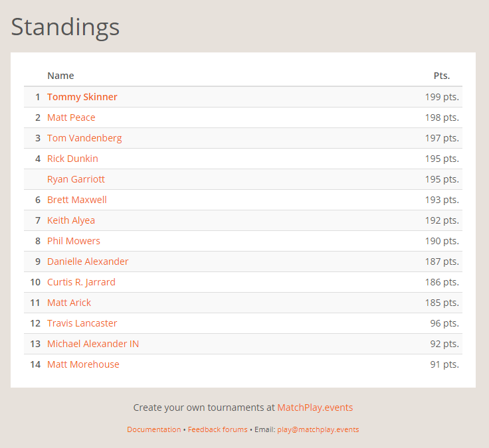Open the Documentation footer link
The image size is (489, 448).
(x=153, y=429)
